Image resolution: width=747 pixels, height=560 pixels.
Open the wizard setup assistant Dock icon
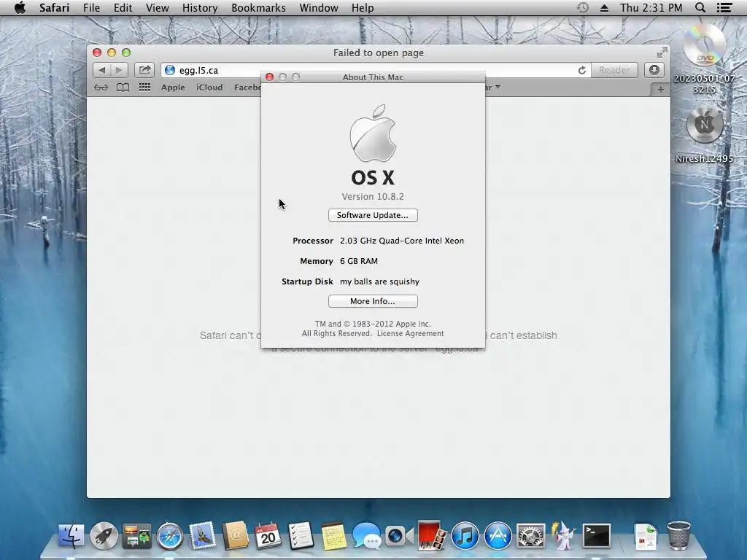coord(564,535)
